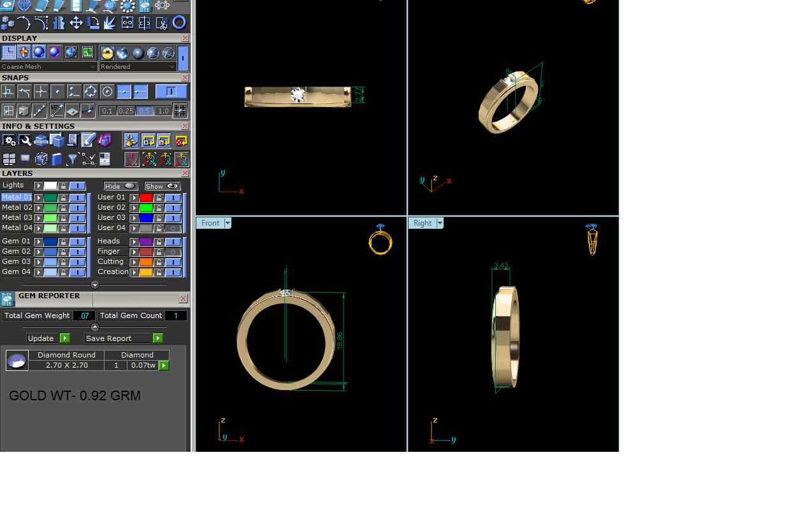The image size is (812, 520).
Task: Click the four viewport layout icon
Action: tap(9, 159)
